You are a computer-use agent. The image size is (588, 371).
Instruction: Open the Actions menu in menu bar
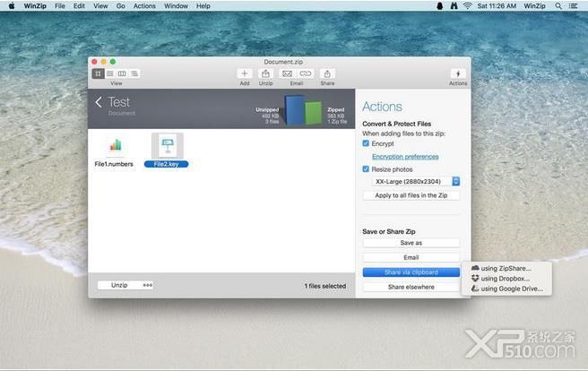[x=144, y=5]
